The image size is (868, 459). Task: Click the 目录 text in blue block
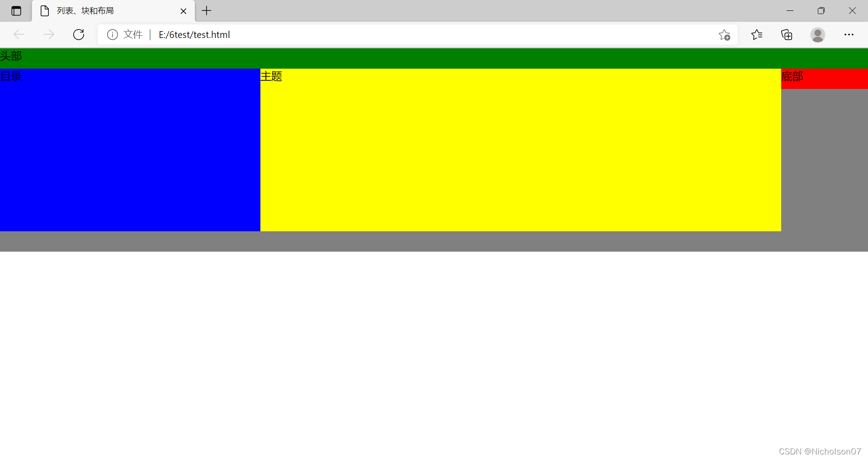point(11,76)
